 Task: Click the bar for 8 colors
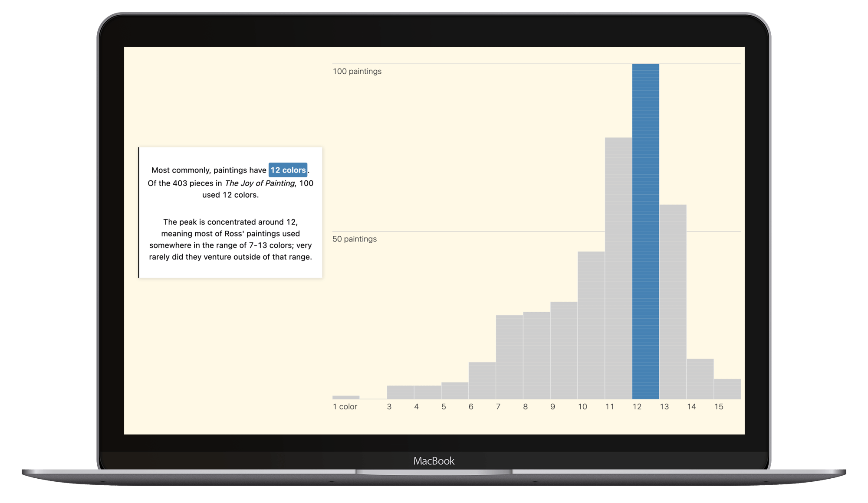536,356
